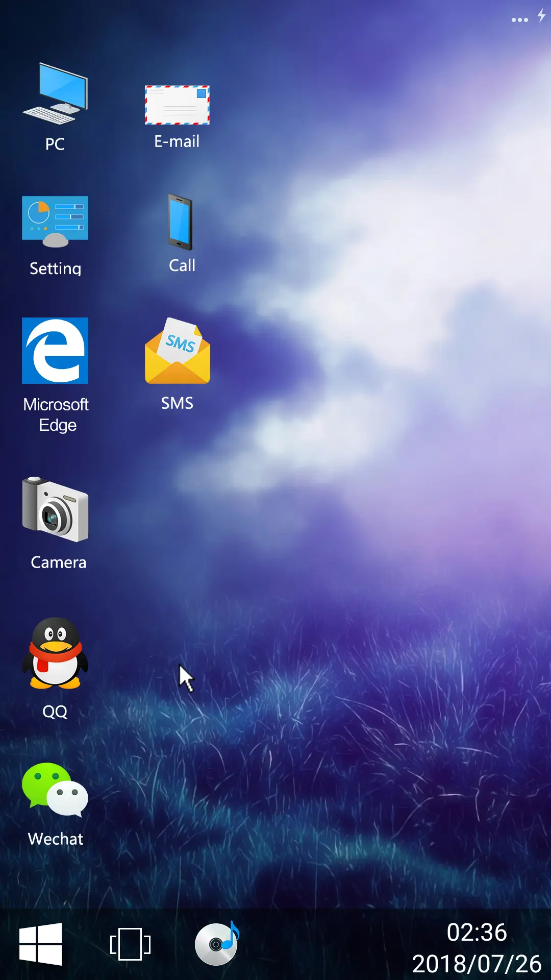Click the 02:36 clock in taskbar
Viewport: 551px width, 980px height.
(x=477, y=932)
